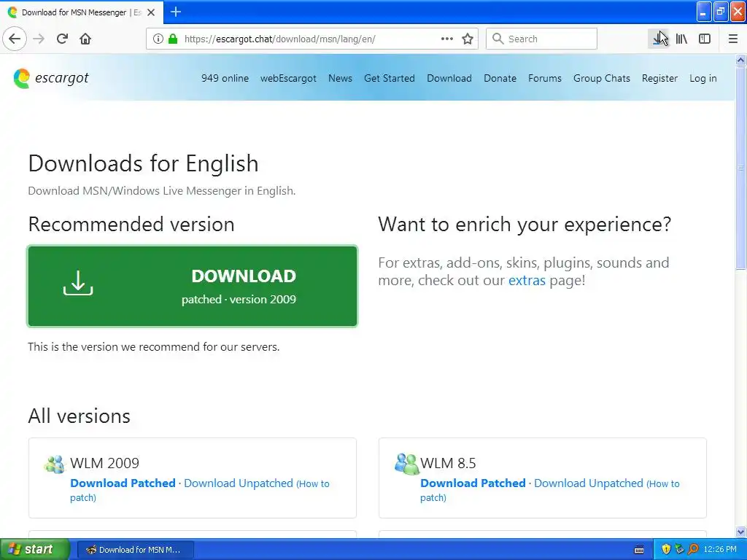The image size is (747, 560).
Task: Click Download Unpatched for WLM 2009
Action: point(239,483)
